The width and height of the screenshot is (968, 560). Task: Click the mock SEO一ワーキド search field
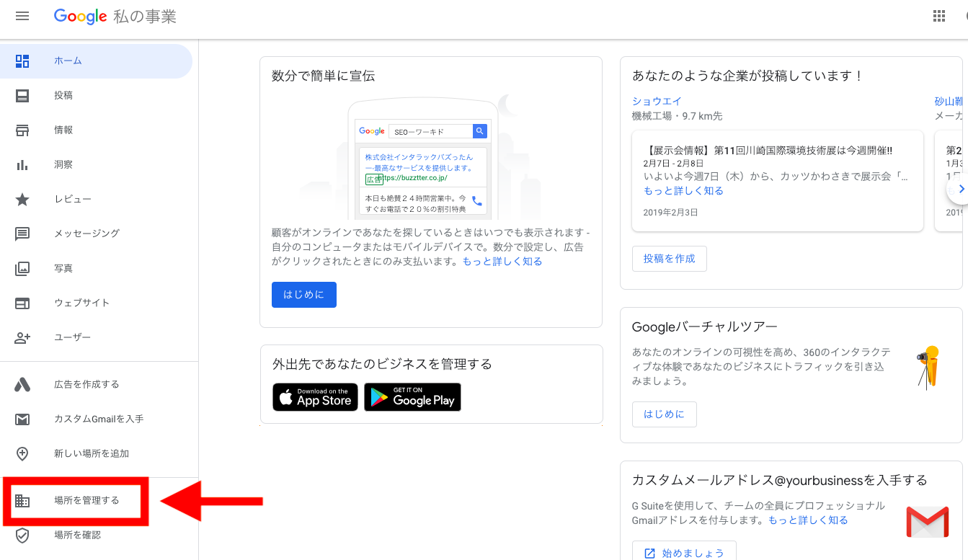[x=430, y=131]
